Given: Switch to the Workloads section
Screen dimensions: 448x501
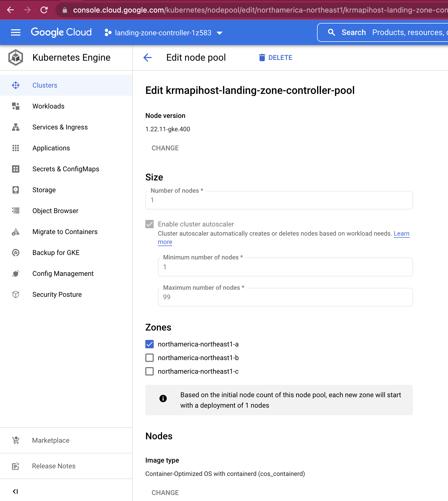Looking at the screenshot, I should click(48, 106).
